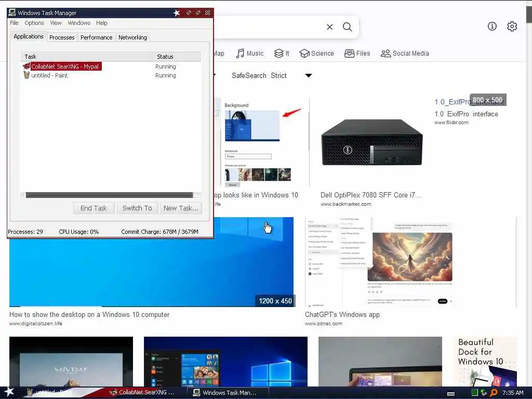Image resolution: width=532 pixels, height=399 pixels.
Task: Open the star Start button on taskbar
Action: click(x=9, y=392)
